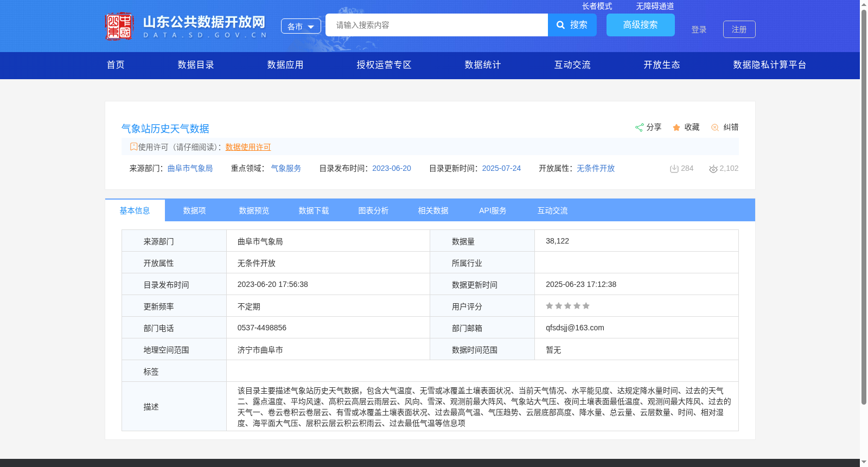Click the 数据使用许可 license link
Viewport: 868px width, 467px height.
248,147
